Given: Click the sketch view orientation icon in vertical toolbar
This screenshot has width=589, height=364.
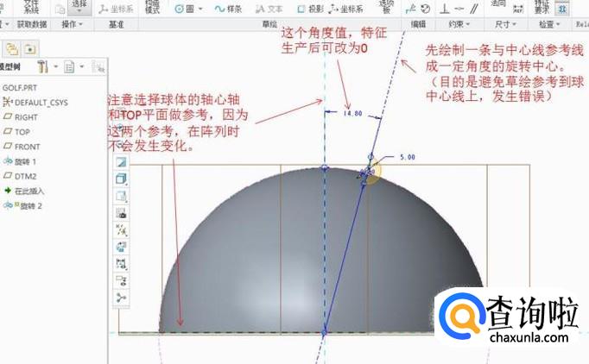Looking at the screenshot, I should 121,162.
